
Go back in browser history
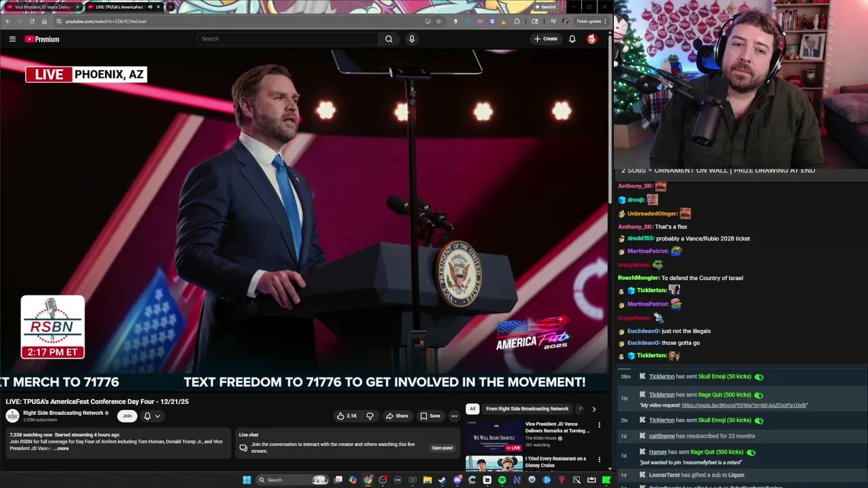(x=7, y=21)
